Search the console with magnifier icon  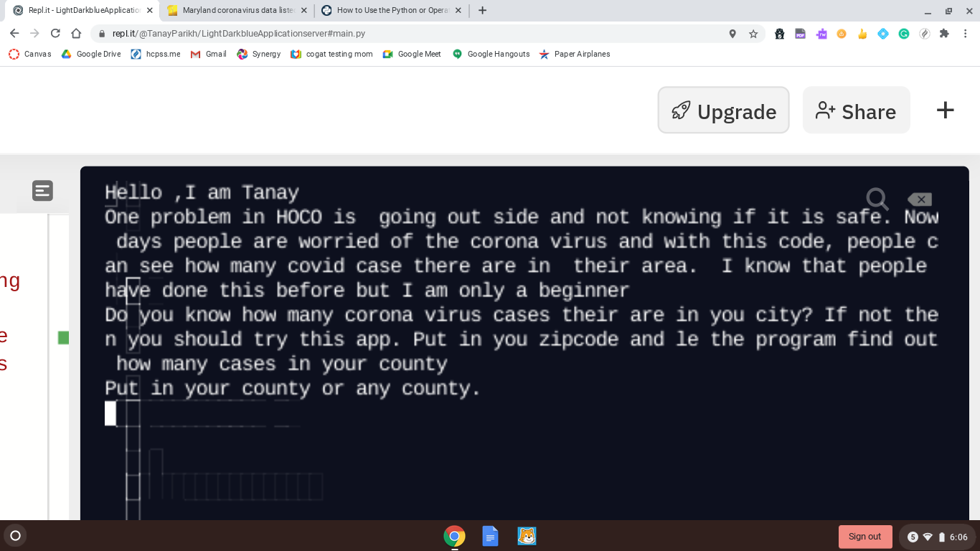(x=877, y=199)
